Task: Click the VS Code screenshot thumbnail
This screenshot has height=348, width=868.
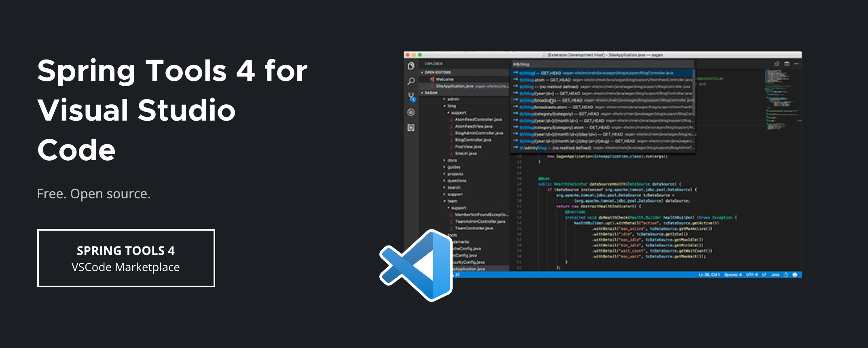Action: pos(603,164)
